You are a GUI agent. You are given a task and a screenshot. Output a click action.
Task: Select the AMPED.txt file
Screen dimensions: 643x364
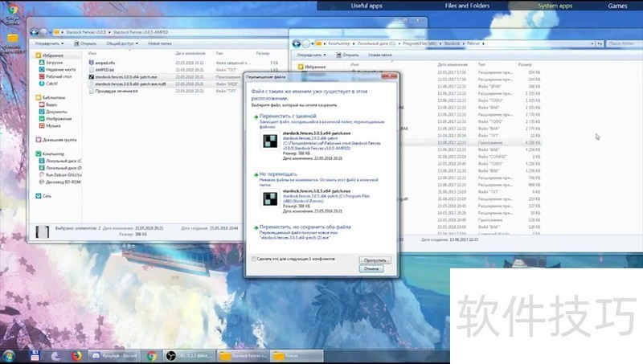tap(105, 69)
